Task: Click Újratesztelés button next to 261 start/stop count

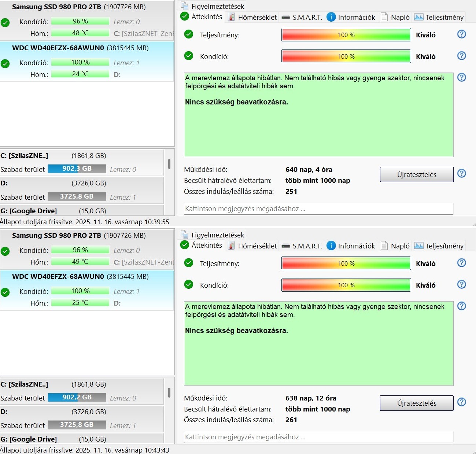Action: (417, 403)
